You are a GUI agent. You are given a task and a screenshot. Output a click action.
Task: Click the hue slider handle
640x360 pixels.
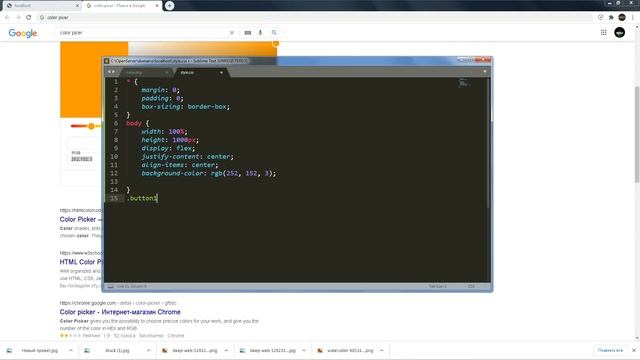coord(91,126)
